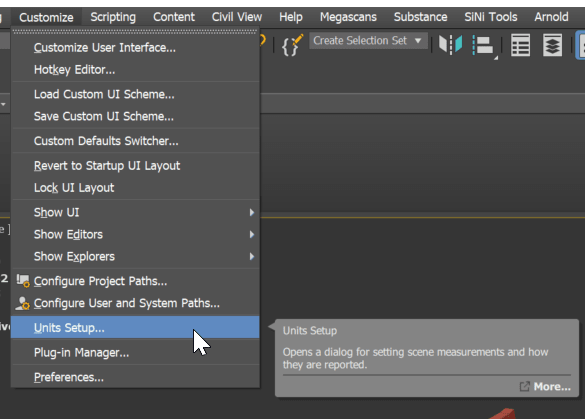Open the Content menu
This screenshot has height=419, width=585.
[x=174, y=17]
